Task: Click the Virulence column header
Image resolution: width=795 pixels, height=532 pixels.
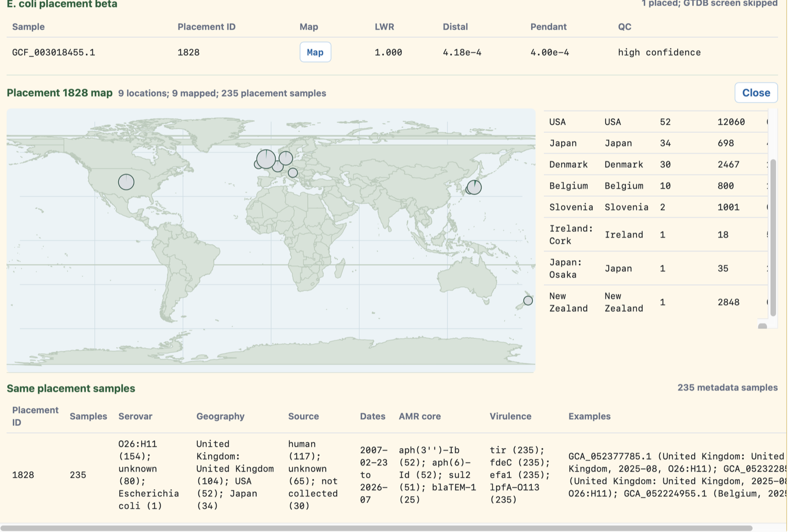Action: coord(510,416)
